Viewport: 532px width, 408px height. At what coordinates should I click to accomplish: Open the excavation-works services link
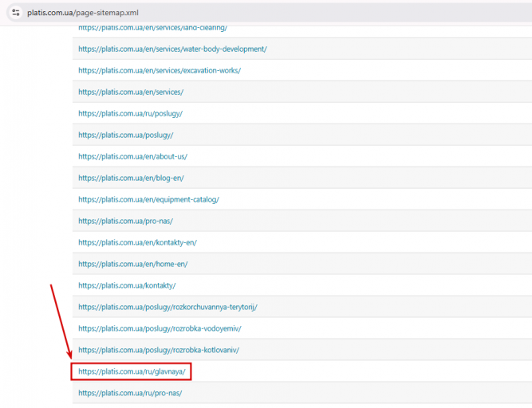[160, 70]
